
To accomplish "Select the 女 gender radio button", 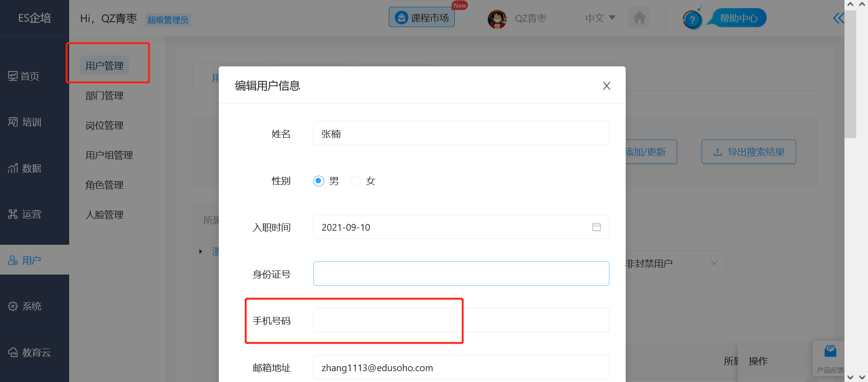I will pyautogui.click(x=356, y=181).
